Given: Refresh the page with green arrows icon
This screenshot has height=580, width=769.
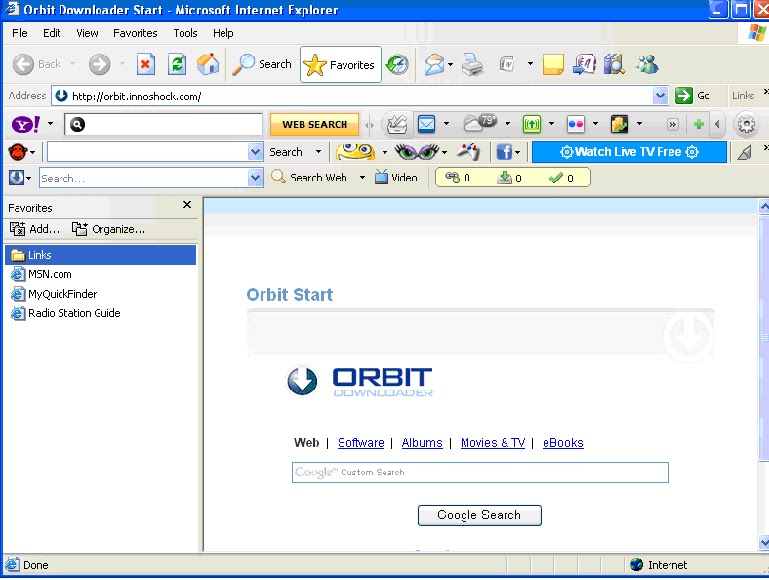Looking at the screenshot, I should tap(177, 64).
